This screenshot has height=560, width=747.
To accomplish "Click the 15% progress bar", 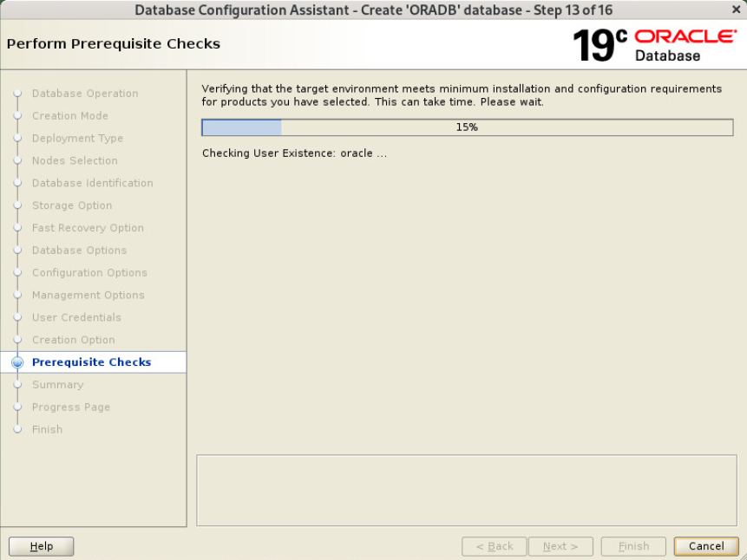I will click(x=467, y=127).
